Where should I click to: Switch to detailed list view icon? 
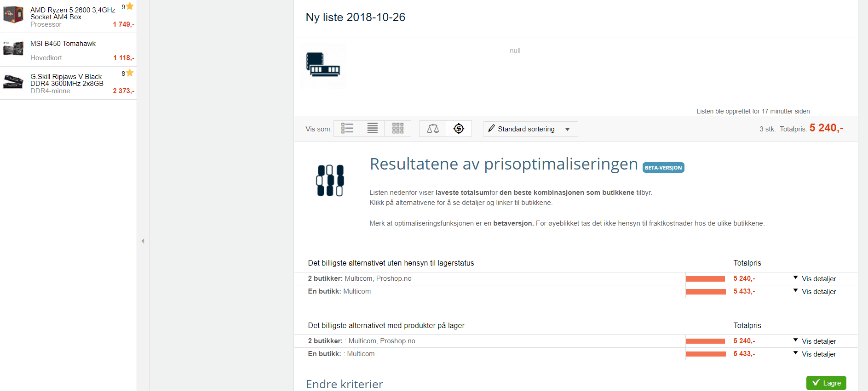[x=347, y=129]
